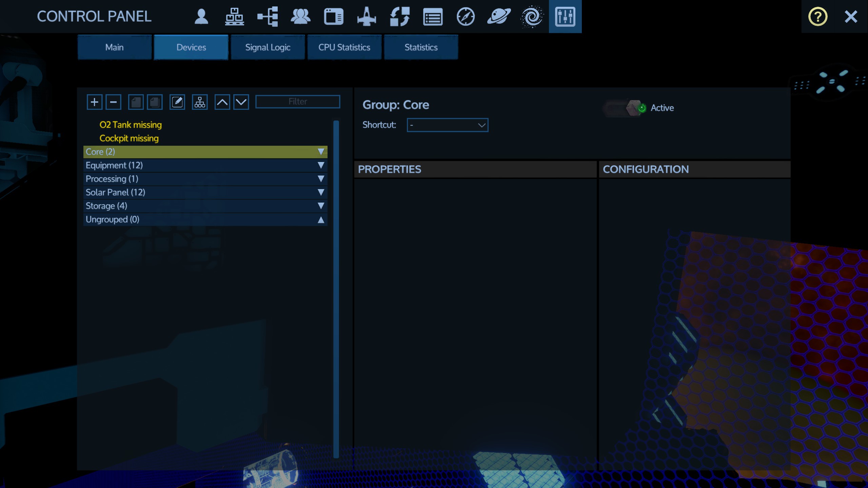Open the galaxy spiral icon
868x488 pixels.
point(532,17)
